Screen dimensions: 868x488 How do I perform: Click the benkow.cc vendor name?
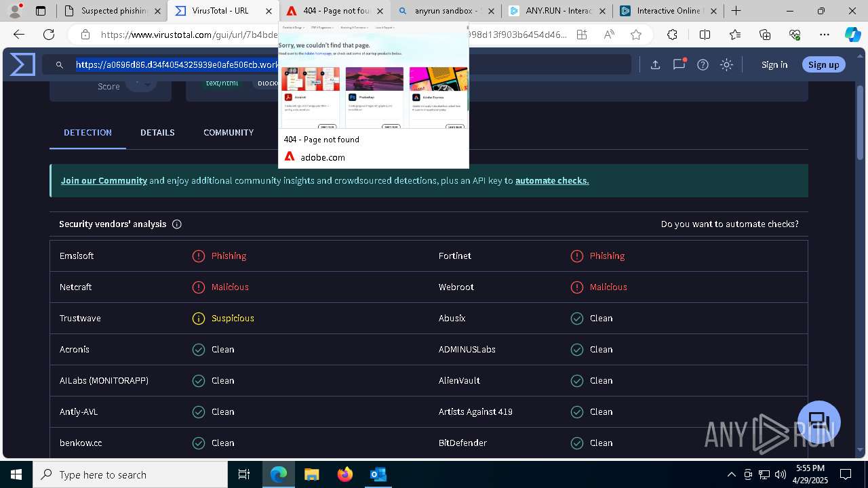(81, 443)
